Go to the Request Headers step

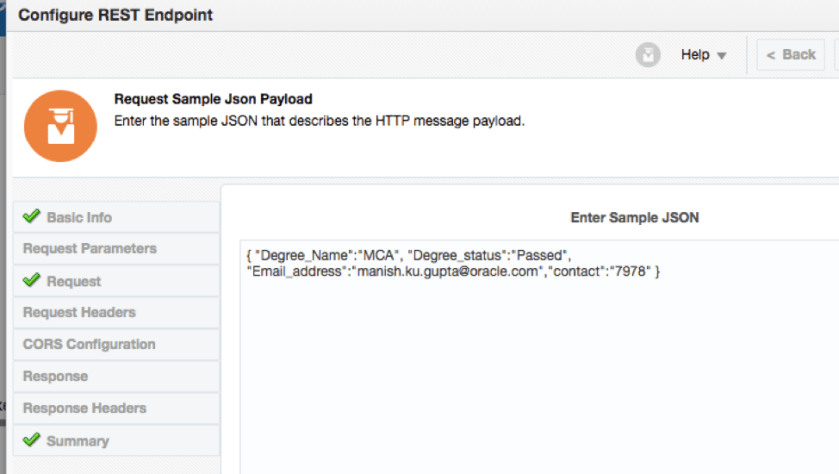tap(79, 312)
